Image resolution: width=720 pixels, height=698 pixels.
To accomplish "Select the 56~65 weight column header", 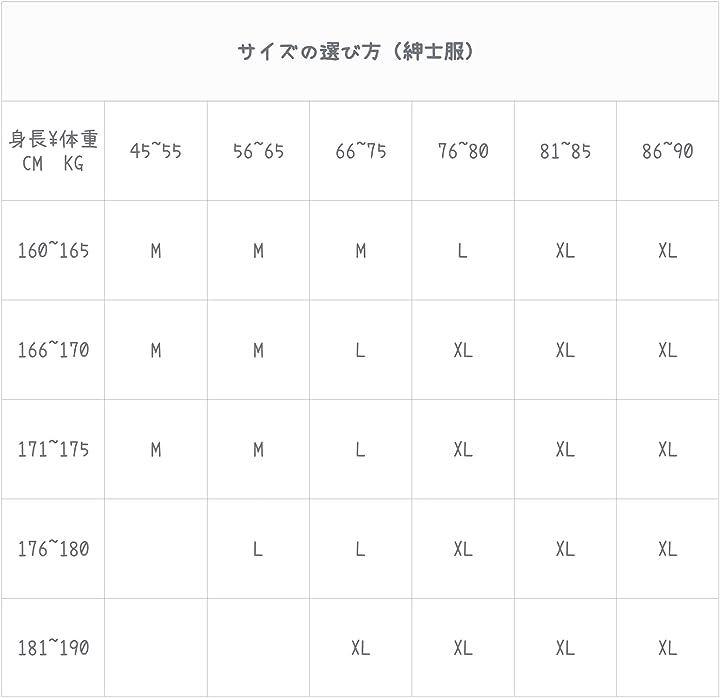I will (x=258, y=151).
